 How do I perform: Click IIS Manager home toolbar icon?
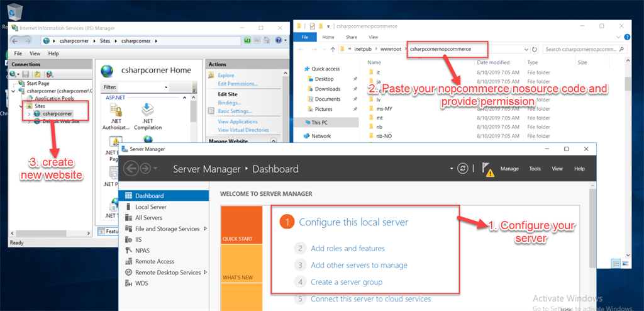267,40
